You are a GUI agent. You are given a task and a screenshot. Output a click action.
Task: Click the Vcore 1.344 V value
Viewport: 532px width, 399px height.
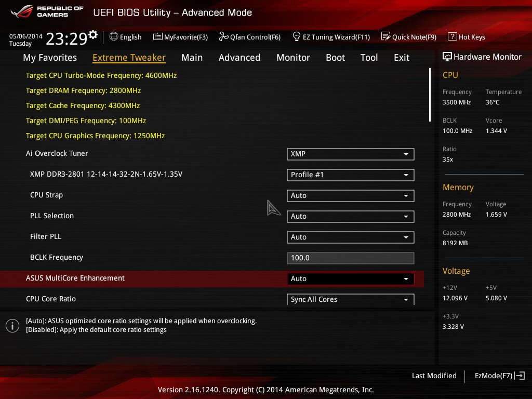[496, 130]
